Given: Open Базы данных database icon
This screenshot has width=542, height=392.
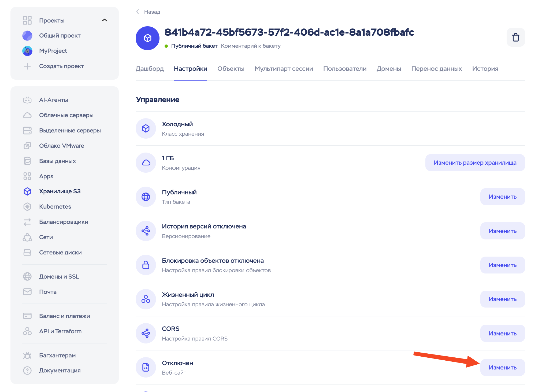Looking at the screenshot, I should click(27, 161).
